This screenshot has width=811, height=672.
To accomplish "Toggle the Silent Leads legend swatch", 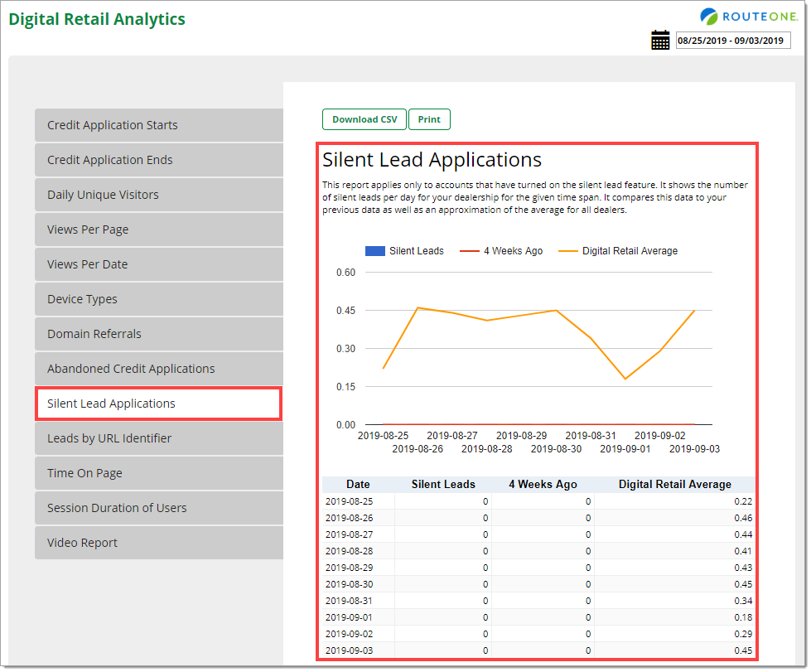I will tap(375, 251).
